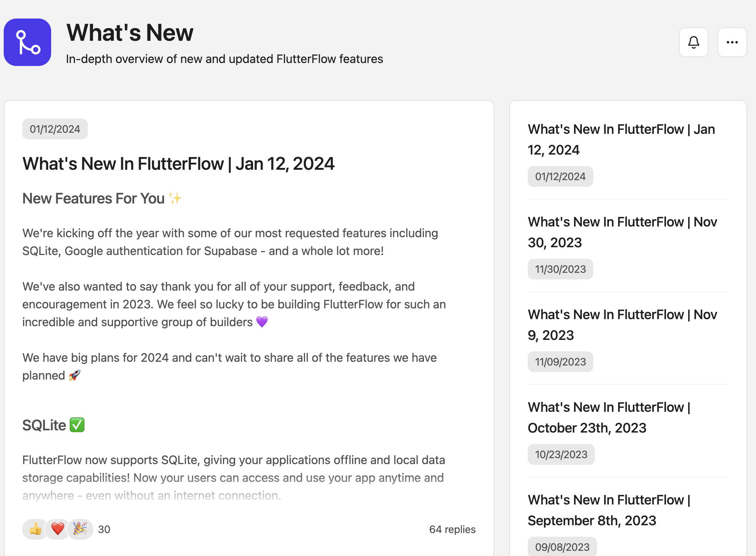This screenshot has height=556, width=756.
Task: Click the reaction count 30
Action: pyautogui.click(x=104, y=529)
